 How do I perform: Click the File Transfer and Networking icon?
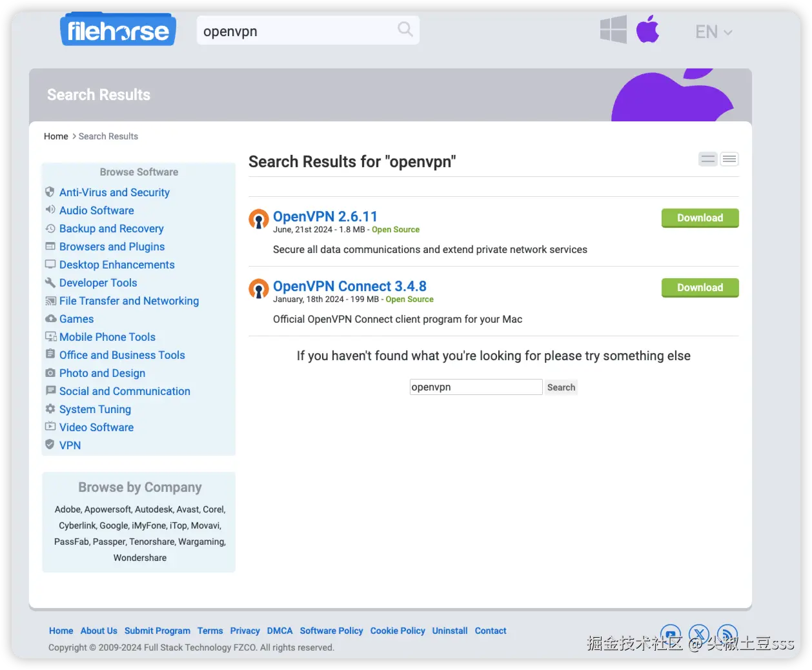click(50, 300)
